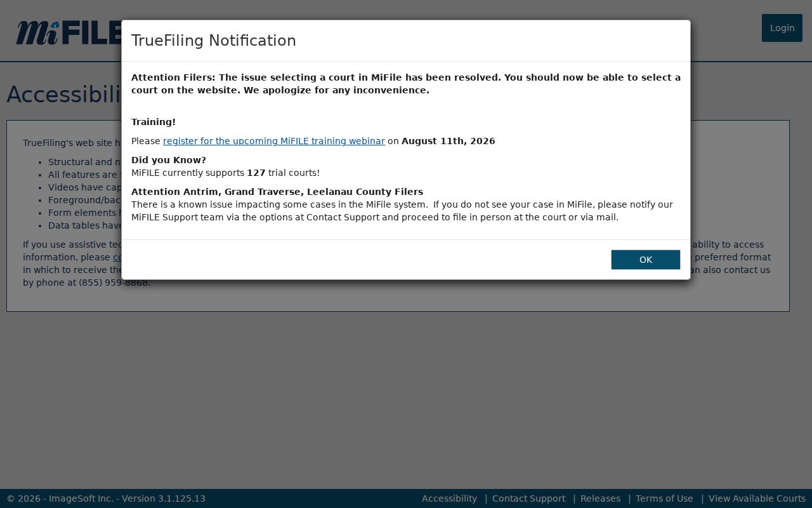Click the 'Attention Filers' resolved issue message
Viewport: 812px width, 508px height.
coord(406,84)
